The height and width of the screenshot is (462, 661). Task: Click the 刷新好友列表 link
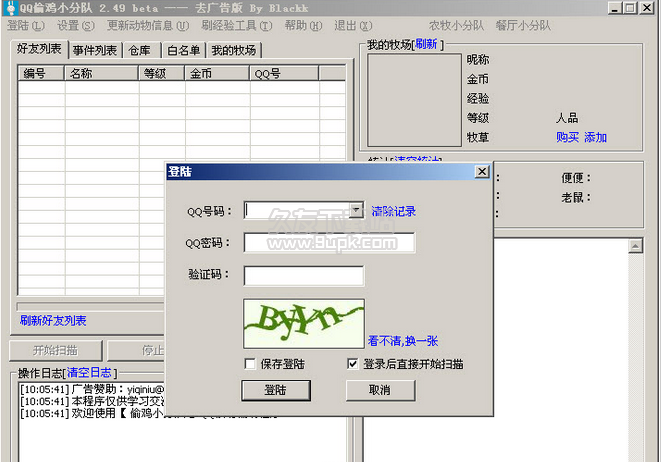[53, 321]
